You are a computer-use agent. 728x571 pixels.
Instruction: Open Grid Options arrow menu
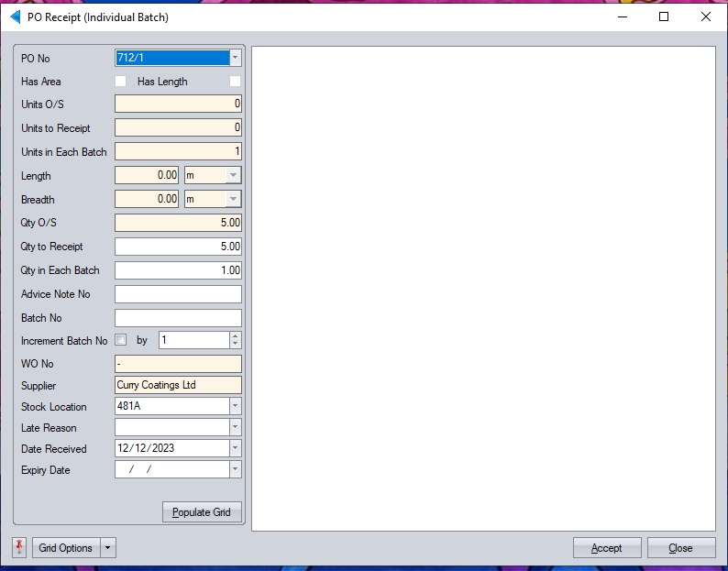click(x=108, y=548)
